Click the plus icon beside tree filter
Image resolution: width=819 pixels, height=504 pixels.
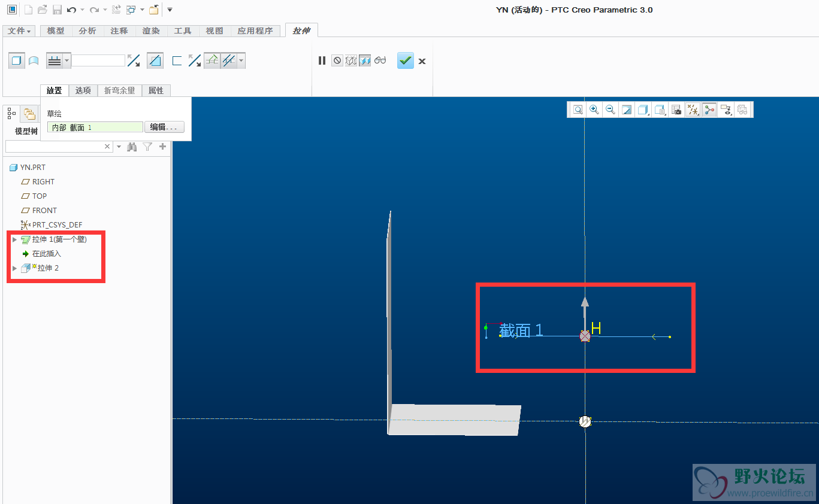pyautogui.click(x=162, y=146)
